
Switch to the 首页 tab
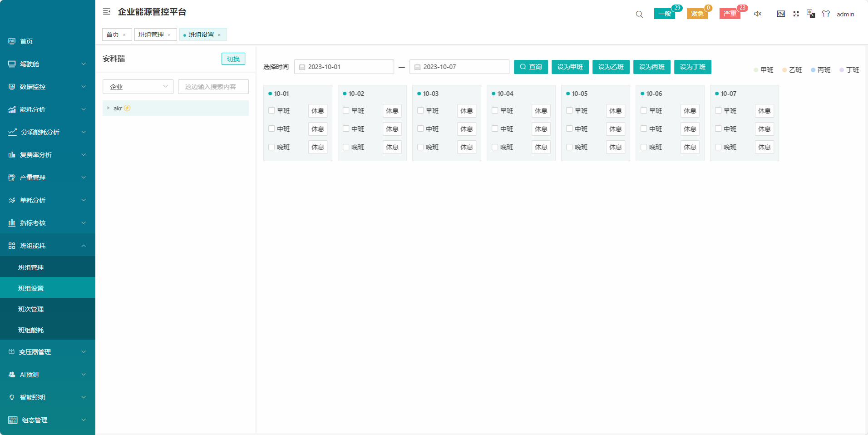(x=113, y=35)
